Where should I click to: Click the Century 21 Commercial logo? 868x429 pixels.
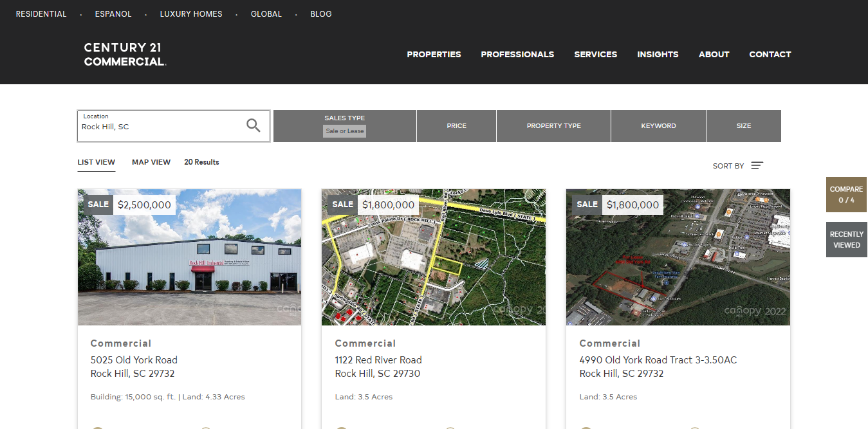coord(125,55)
